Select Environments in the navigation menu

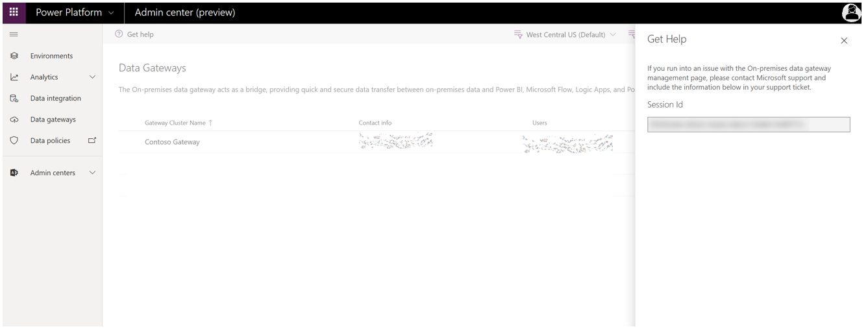[51, 56]
